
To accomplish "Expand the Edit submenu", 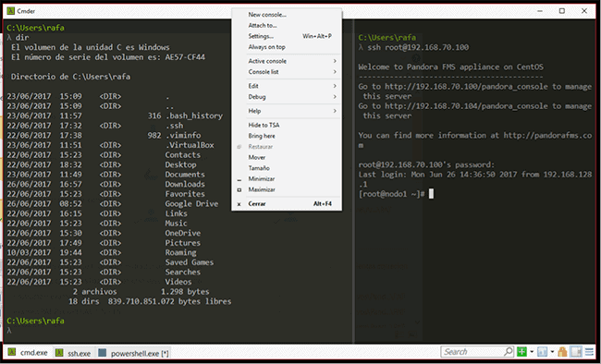I will click(x=287, y=86).
